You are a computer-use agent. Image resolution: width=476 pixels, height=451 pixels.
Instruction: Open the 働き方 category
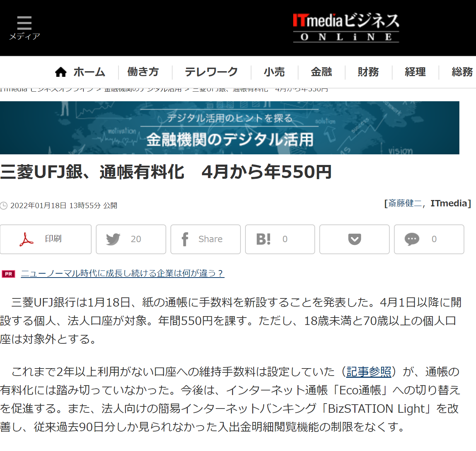coord(143,72)
